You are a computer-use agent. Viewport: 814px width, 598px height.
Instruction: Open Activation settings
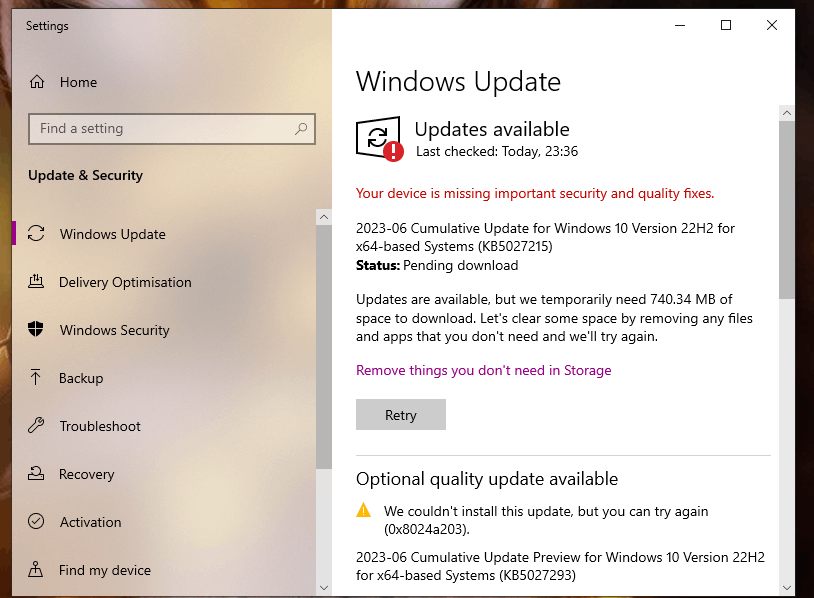164,522
